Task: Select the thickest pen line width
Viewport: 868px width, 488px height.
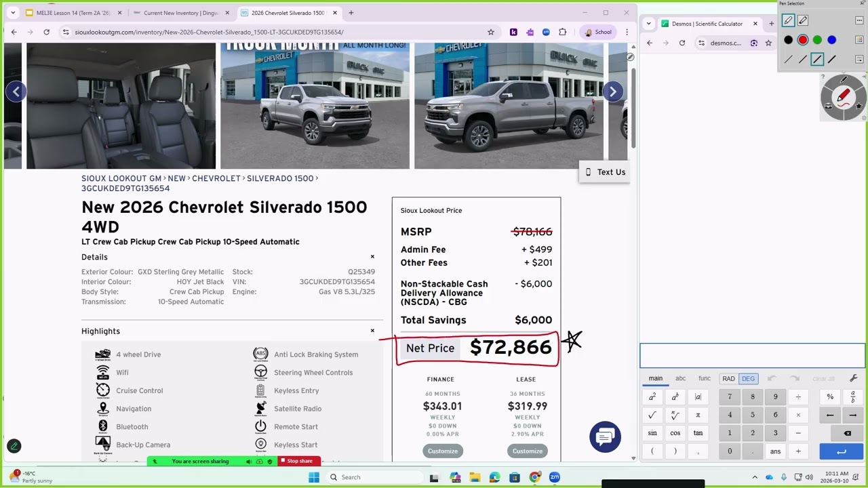Action: point(832,60)
